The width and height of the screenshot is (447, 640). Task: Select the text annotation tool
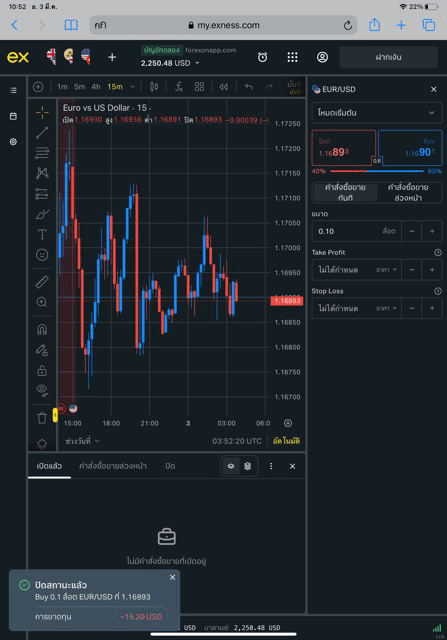point(42,234)
